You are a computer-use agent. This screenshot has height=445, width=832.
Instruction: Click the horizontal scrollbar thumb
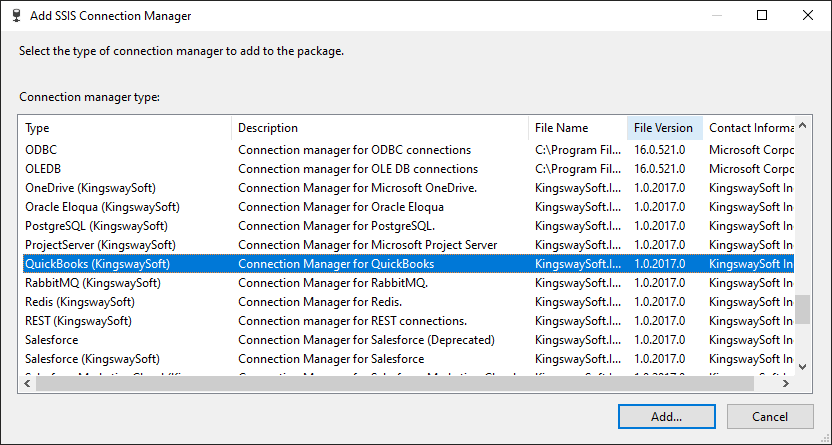pyautogui.click(x=395, y=383)
